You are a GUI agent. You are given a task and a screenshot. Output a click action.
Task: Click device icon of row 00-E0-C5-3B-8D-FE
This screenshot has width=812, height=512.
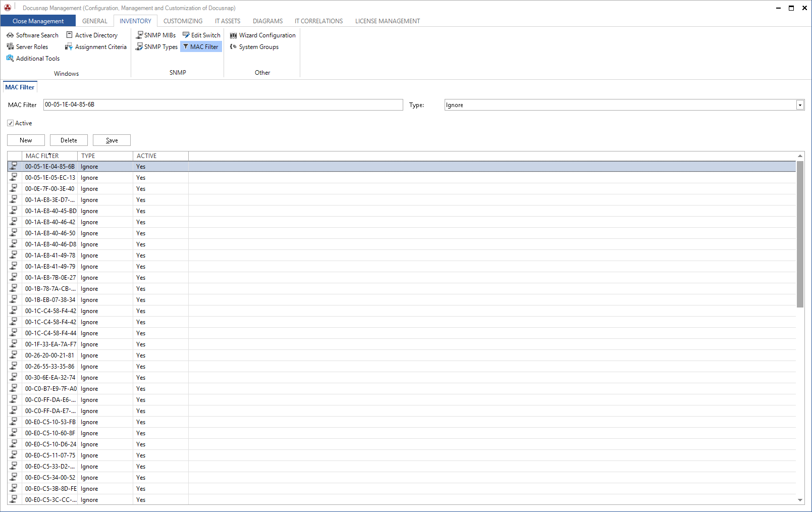(x=14, y=488)
